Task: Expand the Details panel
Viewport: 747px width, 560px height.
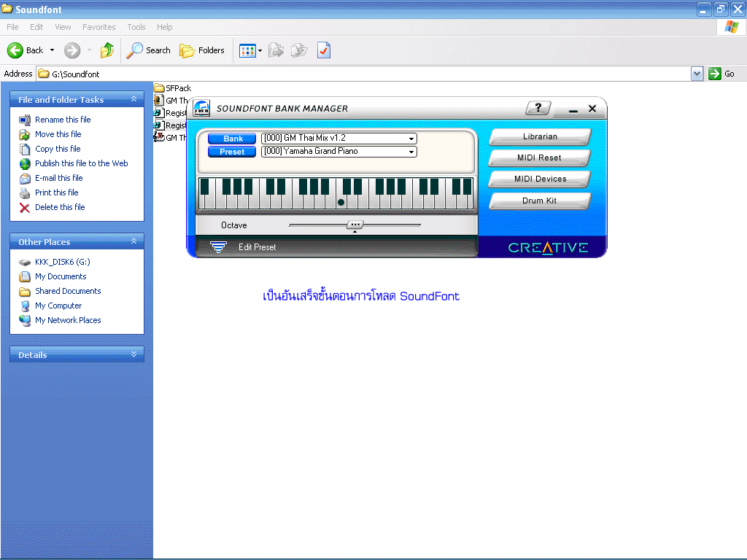Action: pyautogui.click(x=134, y=354)
